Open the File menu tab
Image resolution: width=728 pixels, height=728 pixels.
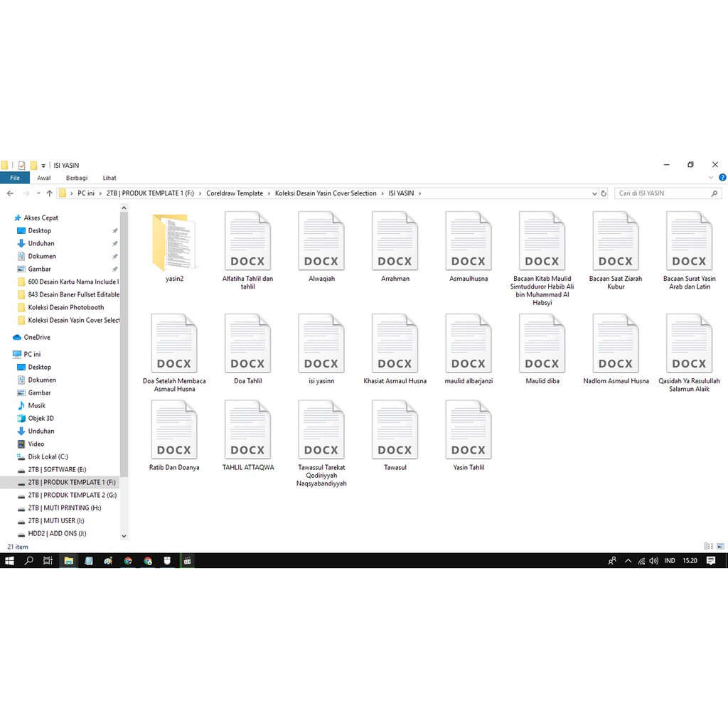tap(15, 178)
